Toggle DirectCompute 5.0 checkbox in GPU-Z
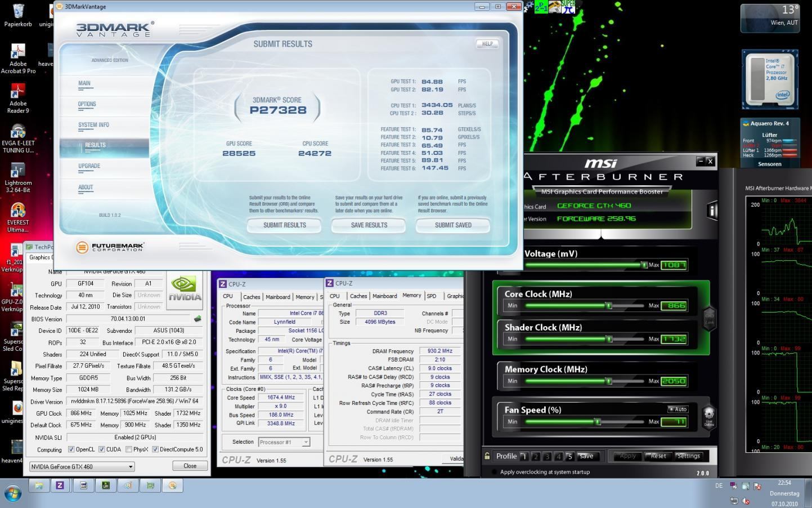 pos(155,449)
